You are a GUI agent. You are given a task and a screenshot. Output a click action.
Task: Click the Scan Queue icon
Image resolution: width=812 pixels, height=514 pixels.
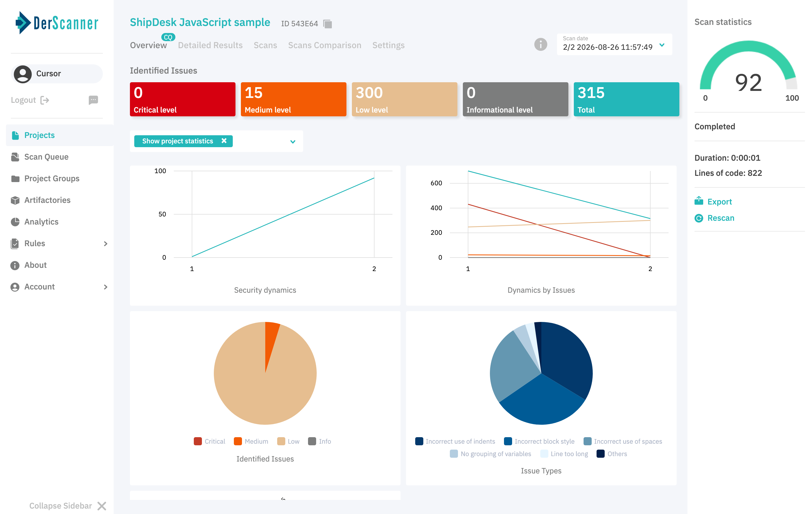point(15,157)
